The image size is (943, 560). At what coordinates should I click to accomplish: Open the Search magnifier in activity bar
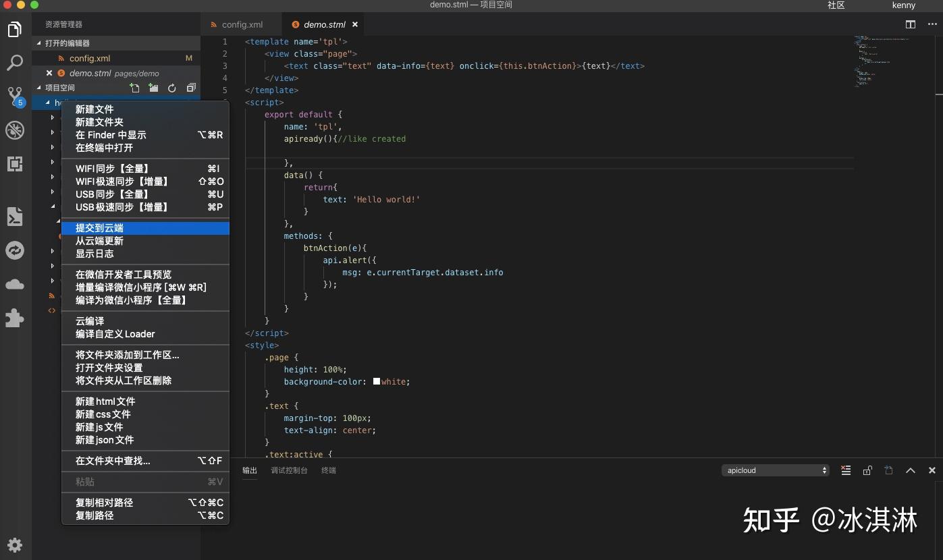[15, 63]
